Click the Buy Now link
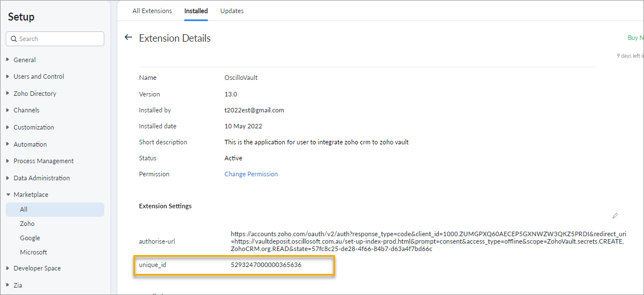The image size is (644, 295). click(635, 38)
